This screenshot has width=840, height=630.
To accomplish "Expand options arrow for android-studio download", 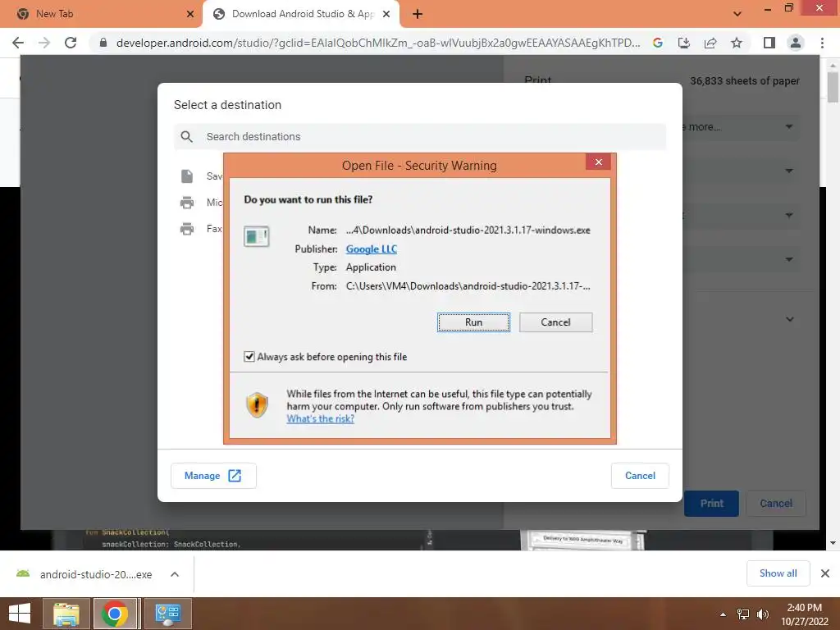I will 174,574.
